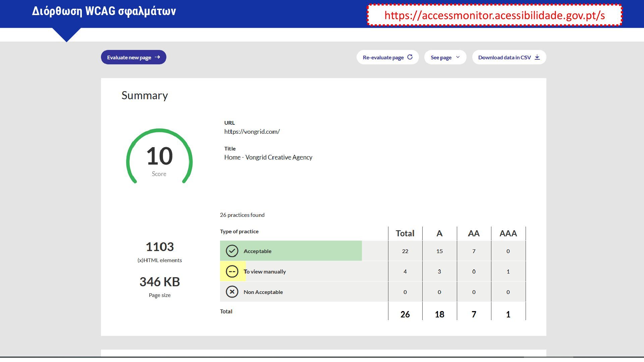Open the See page menu
644x362 pixels.
pos(441,58)
